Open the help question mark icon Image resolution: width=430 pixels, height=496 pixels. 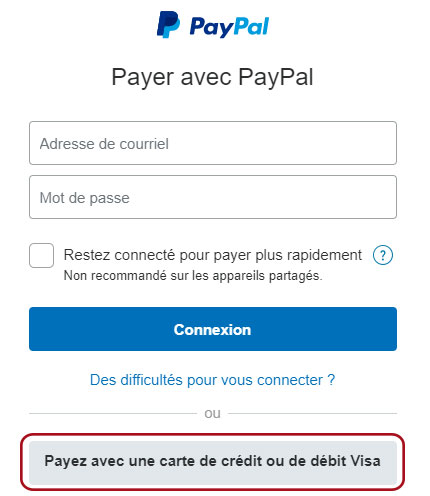[x=383, y=255]
